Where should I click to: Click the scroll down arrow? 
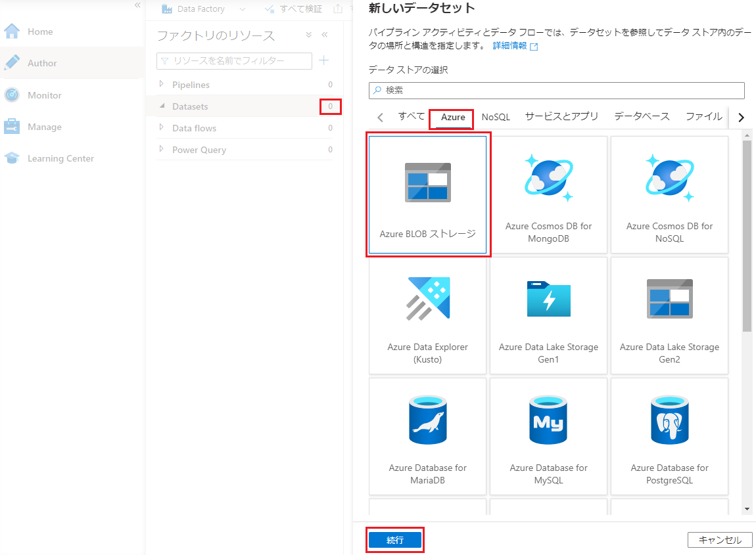tap(747, 509)
